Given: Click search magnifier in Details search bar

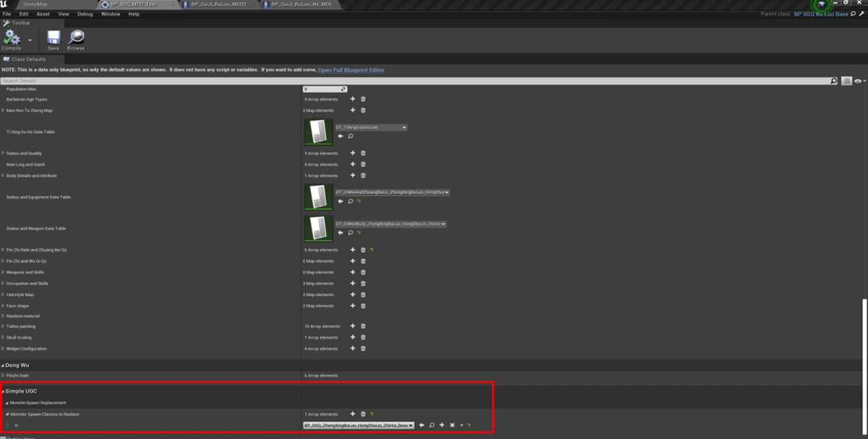Looking at the screenshot, I should pos(834,81).
